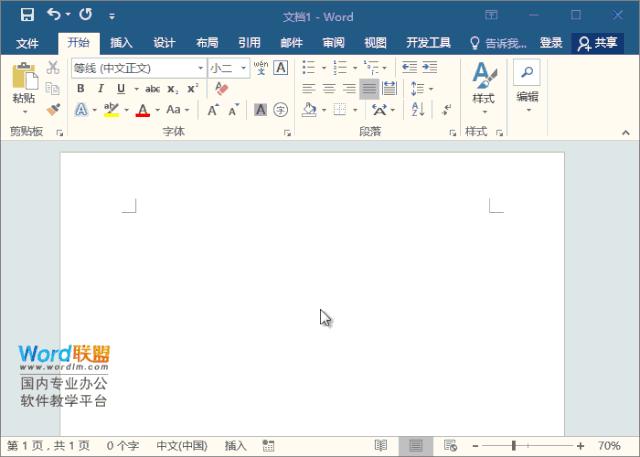This screenshot has height=457, width=640.
Task: Switch to the 审阅 tab
Action: [333, 42]
